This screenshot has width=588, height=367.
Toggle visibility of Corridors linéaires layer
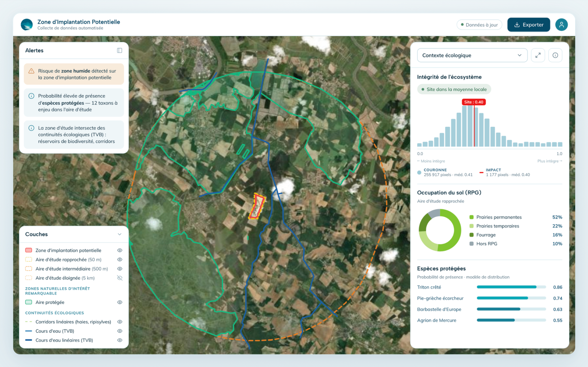click(x=120, y=322)
